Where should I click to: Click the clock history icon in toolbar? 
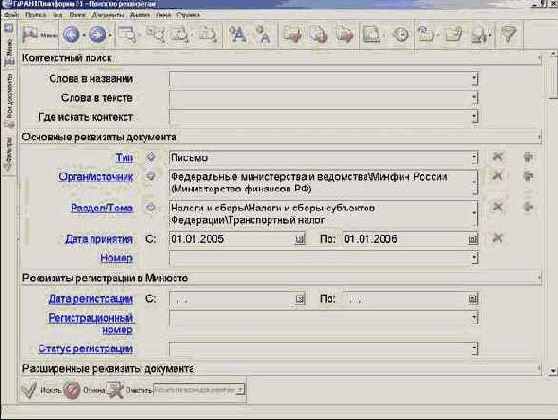401,35
